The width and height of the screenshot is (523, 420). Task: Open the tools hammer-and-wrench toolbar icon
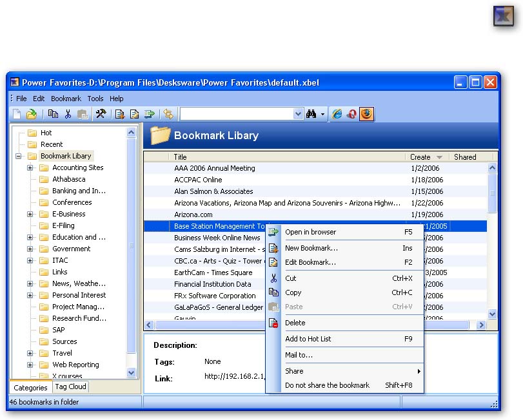101,114
